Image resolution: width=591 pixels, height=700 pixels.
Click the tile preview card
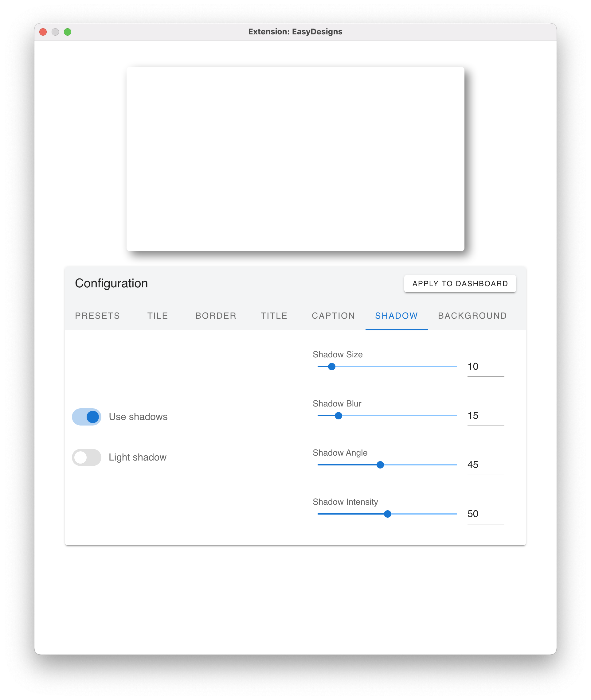click(295, 159)
